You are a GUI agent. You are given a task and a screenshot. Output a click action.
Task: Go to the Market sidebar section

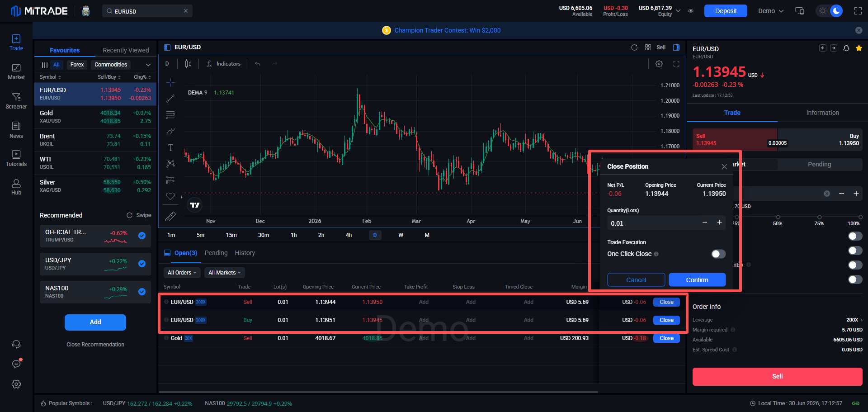click(16, 71)
